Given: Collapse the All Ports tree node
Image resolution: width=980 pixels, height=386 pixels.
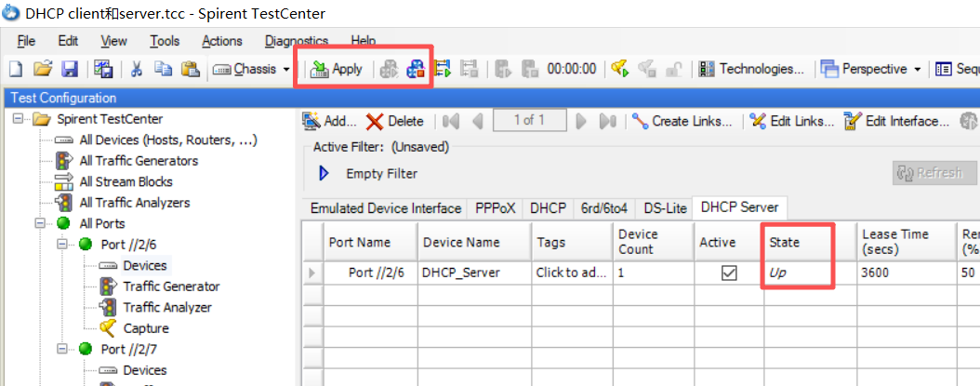Looking at the screenshot, I should [x=41, y=223].
